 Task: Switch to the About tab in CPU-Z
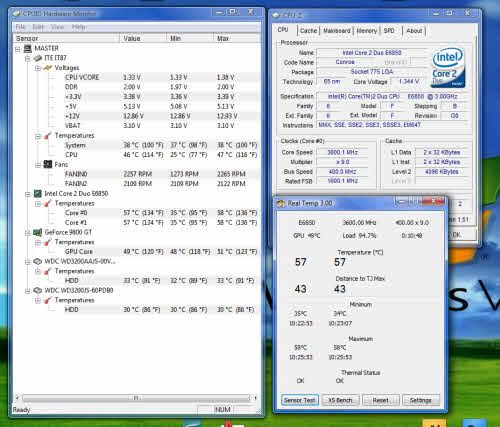(414, 31)
